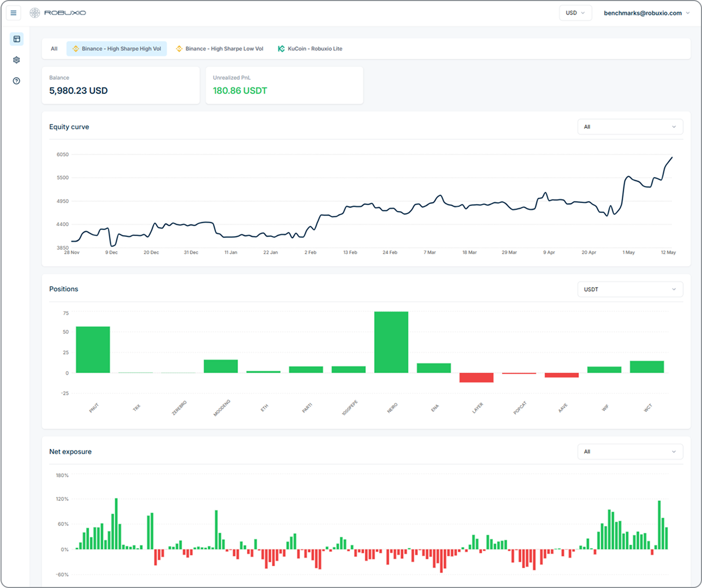Activate the KuCoin - Robuxio Lite filter
The image size is (702, 588).
click(310, 48)
